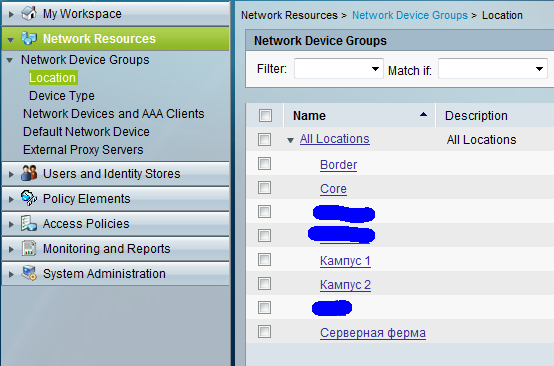Click the Policy Elements icon
Screen dimensions: 554x366
click(x=29, y=198)
